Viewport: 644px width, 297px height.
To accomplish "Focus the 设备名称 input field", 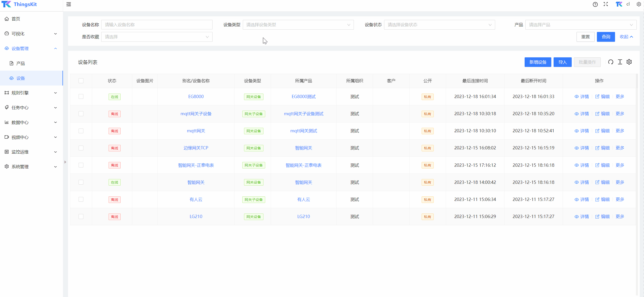I will click(157, 25).
